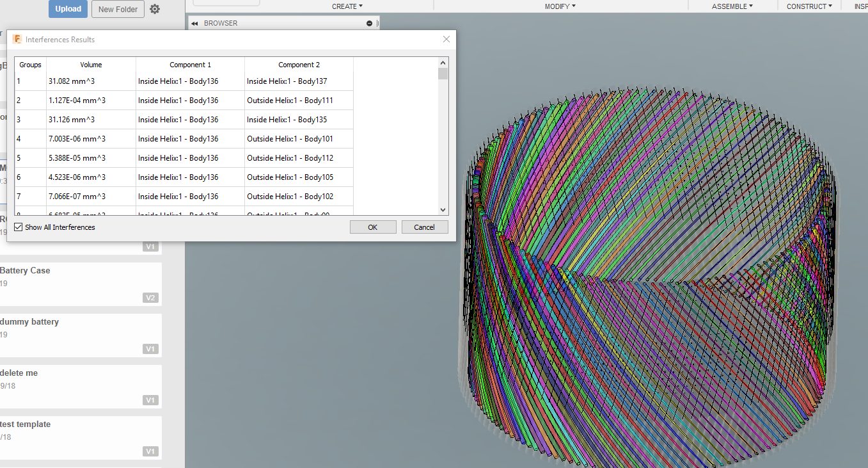Viewport: 868px width, 468px height.
Task: Click the Outside Helix:1 - Body102 cell
Action: [x=299, y=197]
